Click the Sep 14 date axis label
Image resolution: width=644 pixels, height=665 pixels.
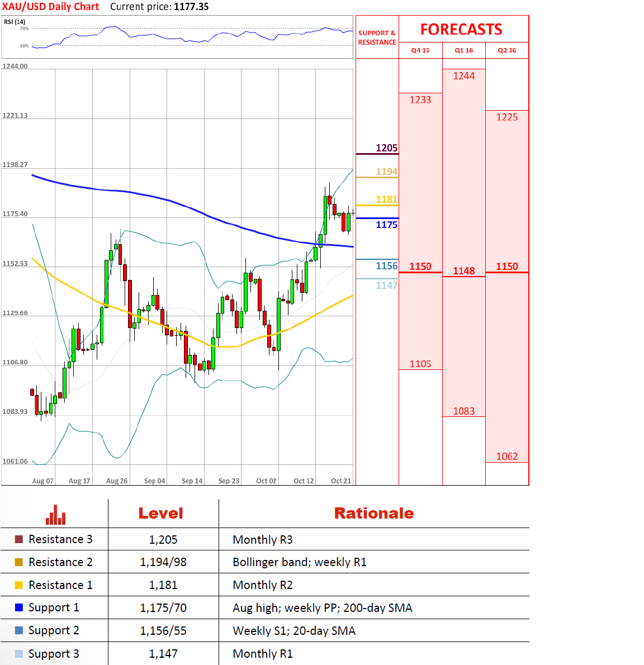click(192, 481)
